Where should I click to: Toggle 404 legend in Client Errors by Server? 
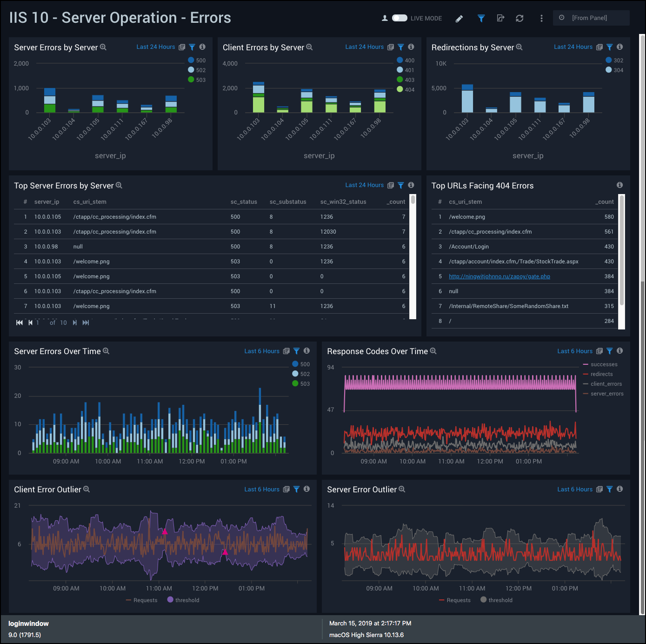click(406, 90)
